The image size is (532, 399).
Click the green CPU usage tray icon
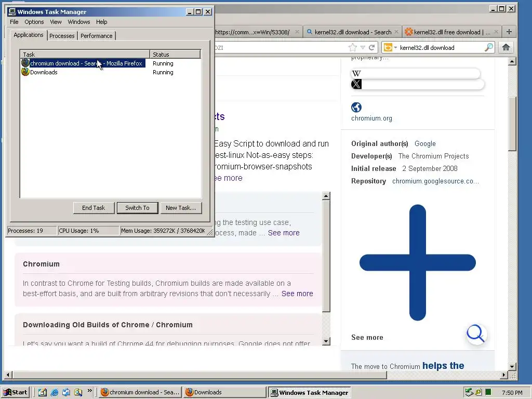(x=488, y=392)
